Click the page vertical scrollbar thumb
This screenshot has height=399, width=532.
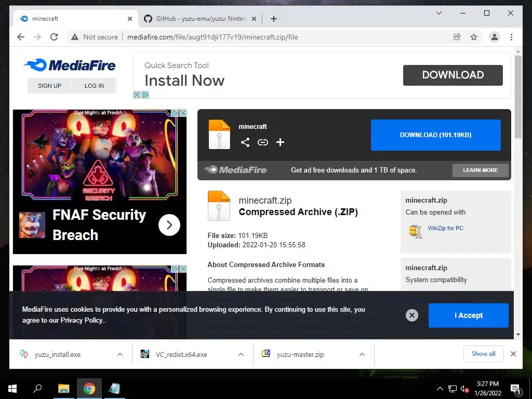(518, 97)
